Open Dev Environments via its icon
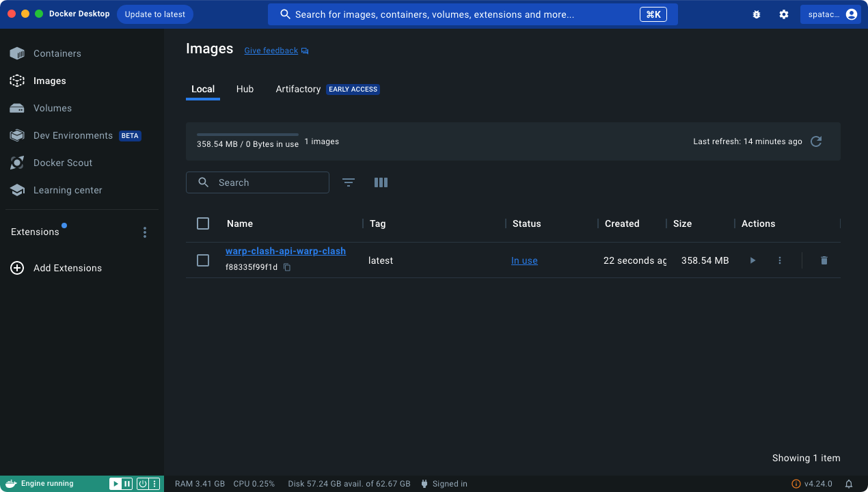The image size is (868, 492). [x=17, y=135]
